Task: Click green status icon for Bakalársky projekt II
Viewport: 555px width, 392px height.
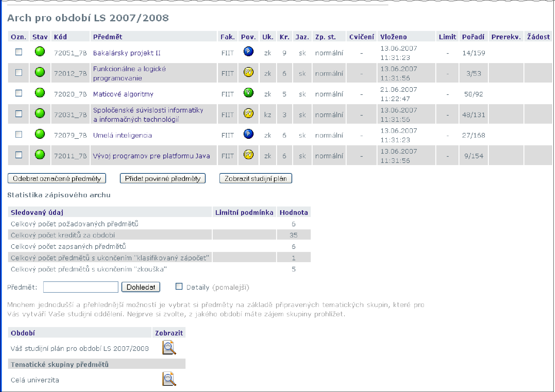Action: click(x=40, y=51)
